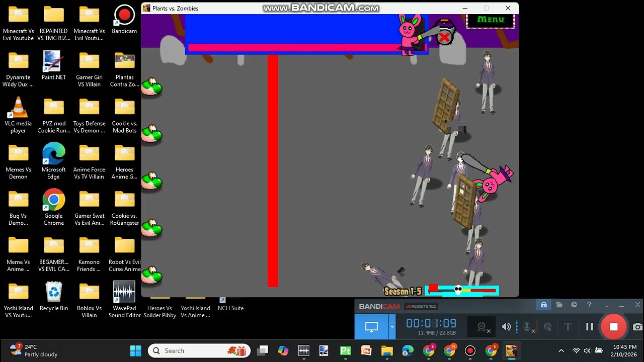Select the Robot Vs Evil Curse Anime folder

pyautogui.click(x=124, y=254)
